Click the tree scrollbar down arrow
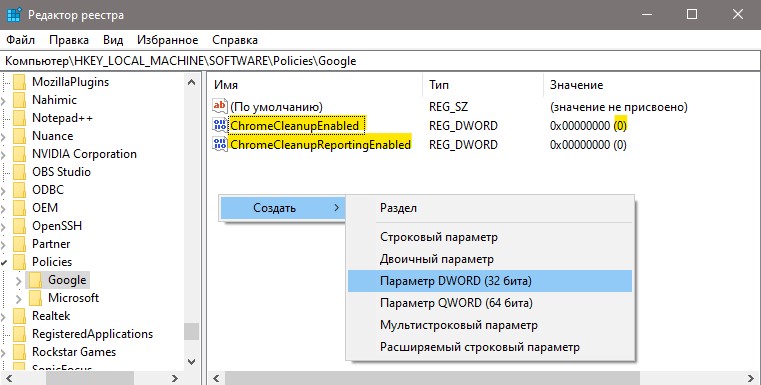 [x=191, y=362]
